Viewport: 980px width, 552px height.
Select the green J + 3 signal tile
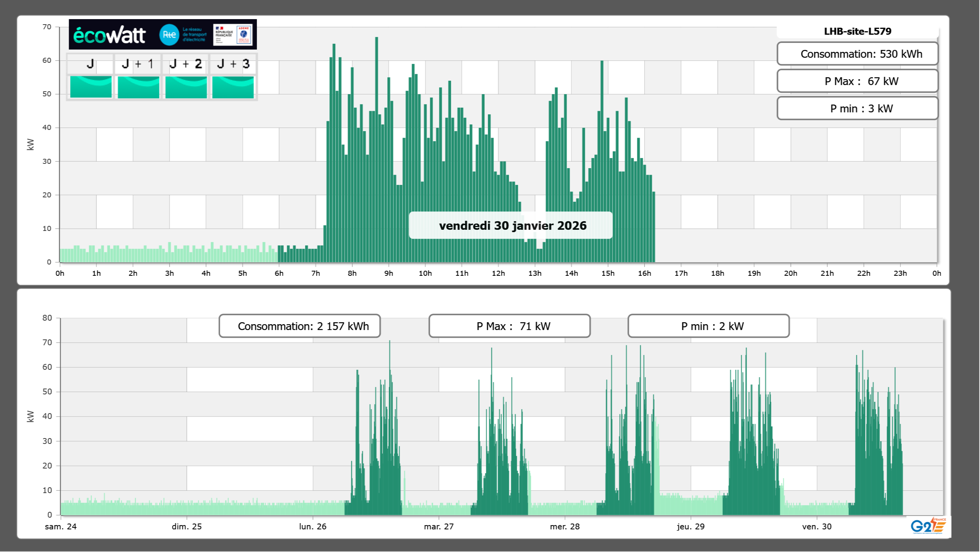(x=233, y=87)
